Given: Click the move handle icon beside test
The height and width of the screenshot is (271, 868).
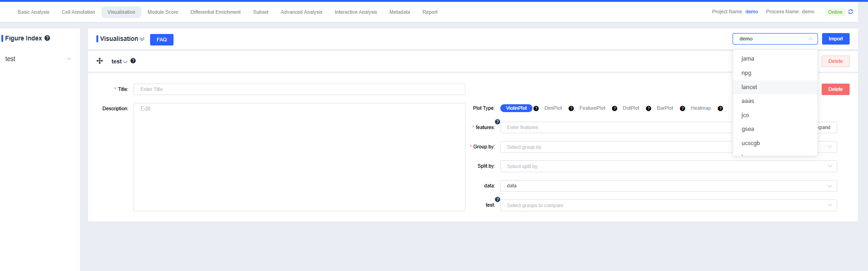Looking at the screenshot, I should pyautogui.click(x=100, y=61).
